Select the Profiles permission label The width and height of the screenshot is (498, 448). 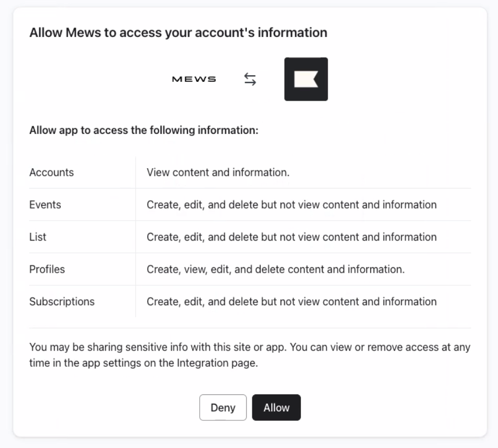pyautogui.click(x=47, y=269)
